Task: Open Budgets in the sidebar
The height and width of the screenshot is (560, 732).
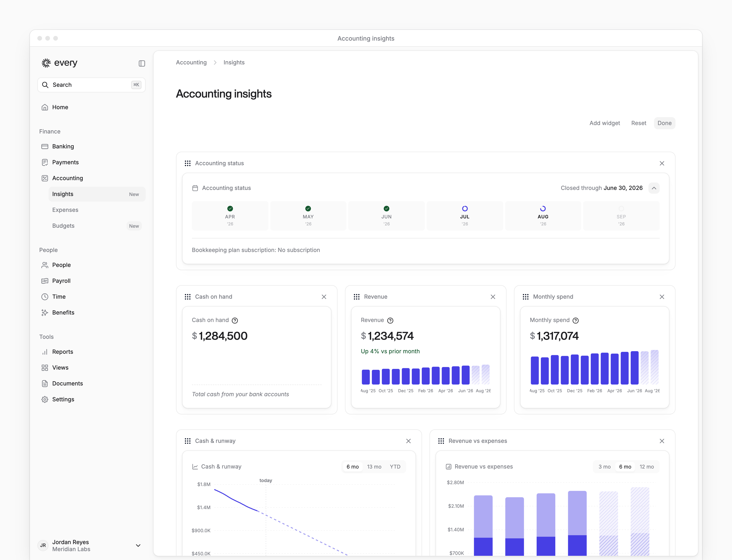Action: click(97, 226)
